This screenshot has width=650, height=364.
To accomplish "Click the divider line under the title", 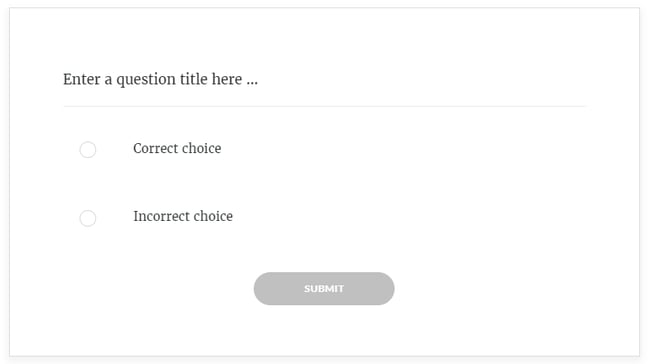I will coord(325,106).
